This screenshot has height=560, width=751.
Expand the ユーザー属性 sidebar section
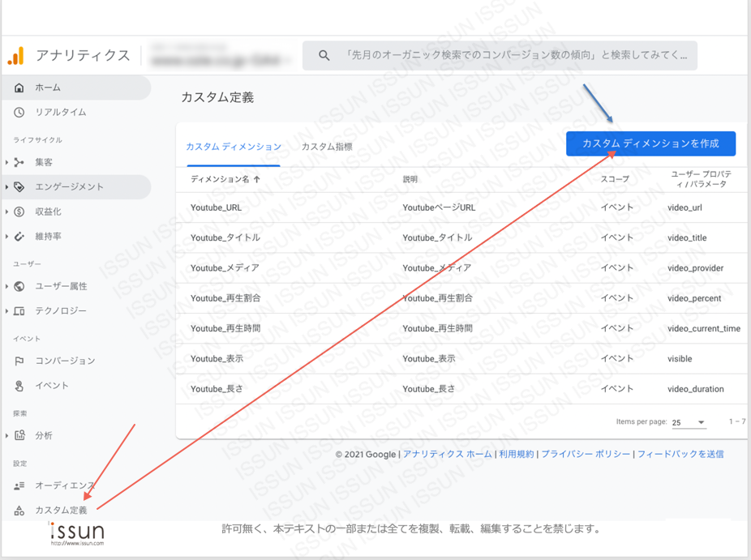pos(6,286)
